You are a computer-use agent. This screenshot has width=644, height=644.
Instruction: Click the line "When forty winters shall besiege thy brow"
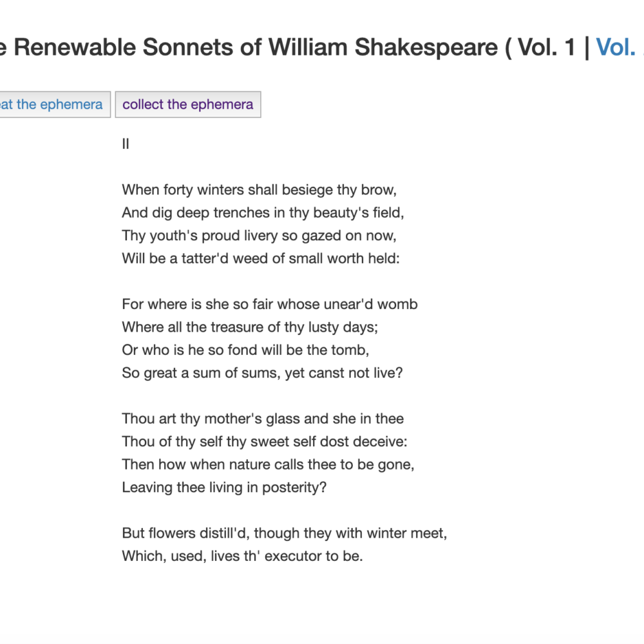(x=259, y=190)
